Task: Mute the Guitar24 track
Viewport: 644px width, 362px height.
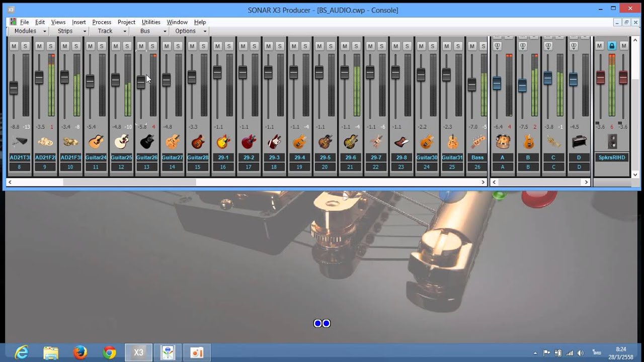Action: pyautogui.click(x=90, y=46)
